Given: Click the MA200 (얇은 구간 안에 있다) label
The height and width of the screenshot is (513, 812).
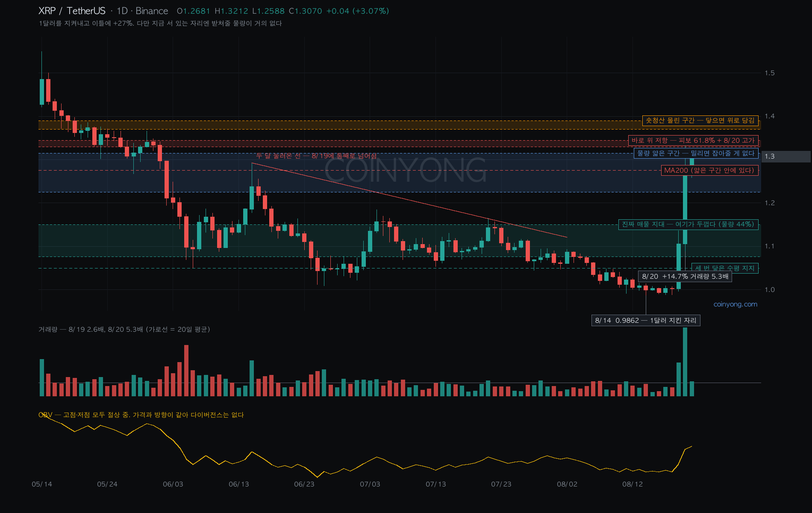Looking at the screenshot, I should click(x=709, y=170).
